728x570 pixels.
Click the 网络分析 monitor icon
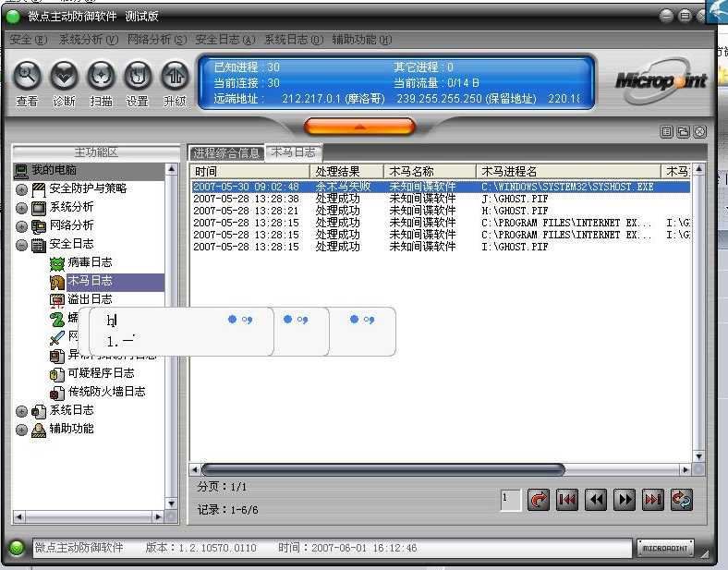39,226
